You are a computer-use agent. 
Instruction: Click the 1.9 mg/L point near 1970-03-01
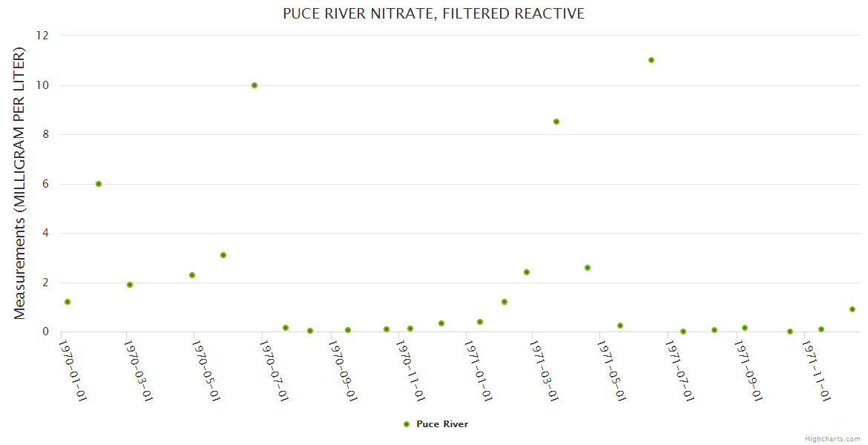130,285
